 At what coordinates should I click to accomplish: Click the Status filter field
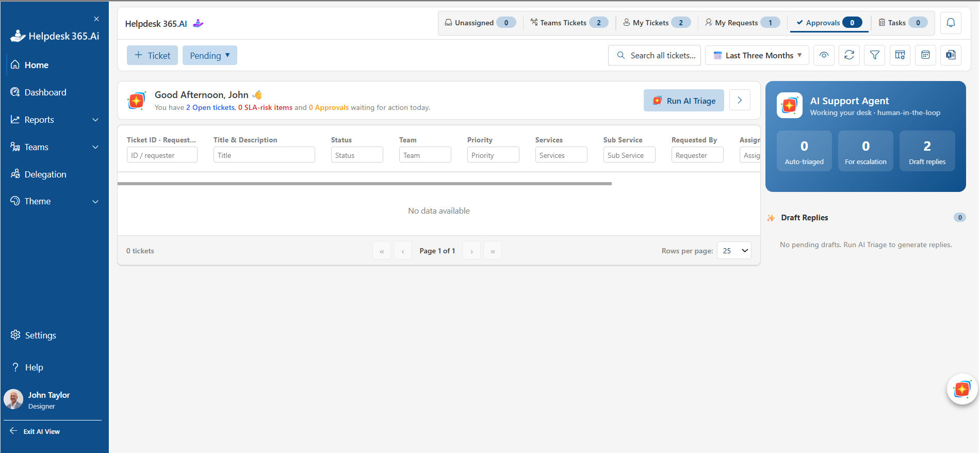pos(357,155)
